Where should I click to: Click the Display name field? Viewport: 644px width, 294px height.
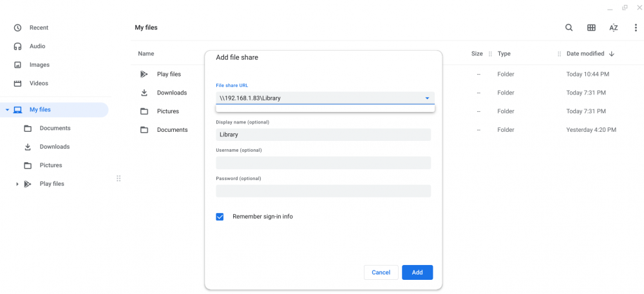click(x=324, y=134)
